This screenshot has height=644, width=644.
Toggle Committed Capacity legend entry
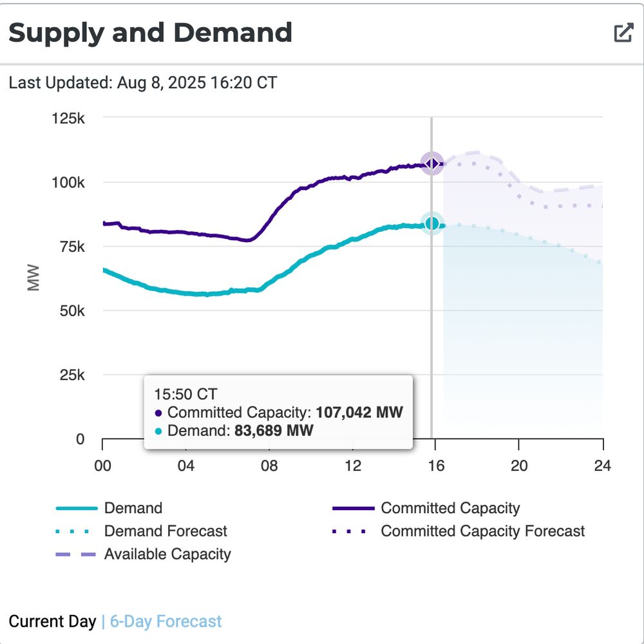(426, 508)
